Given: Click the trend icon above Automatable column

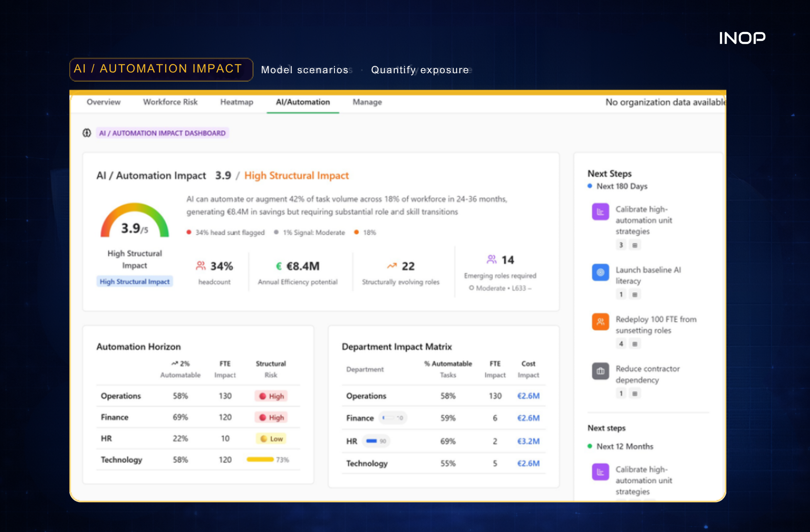Looking at the screenshot, I should click(175, 364).
